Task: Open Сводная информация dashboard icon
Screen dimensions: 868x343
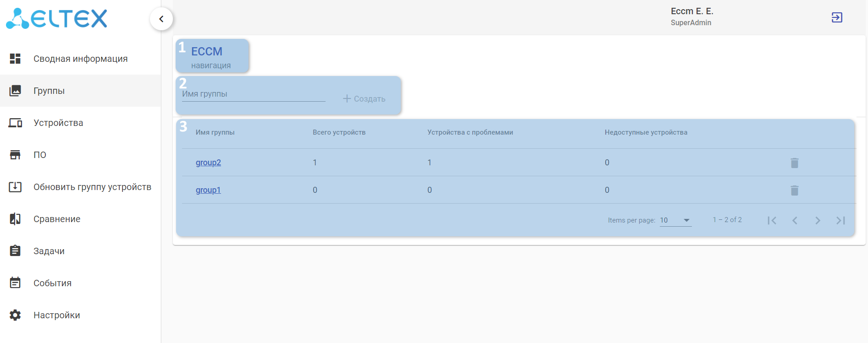Action: (15, 59)
